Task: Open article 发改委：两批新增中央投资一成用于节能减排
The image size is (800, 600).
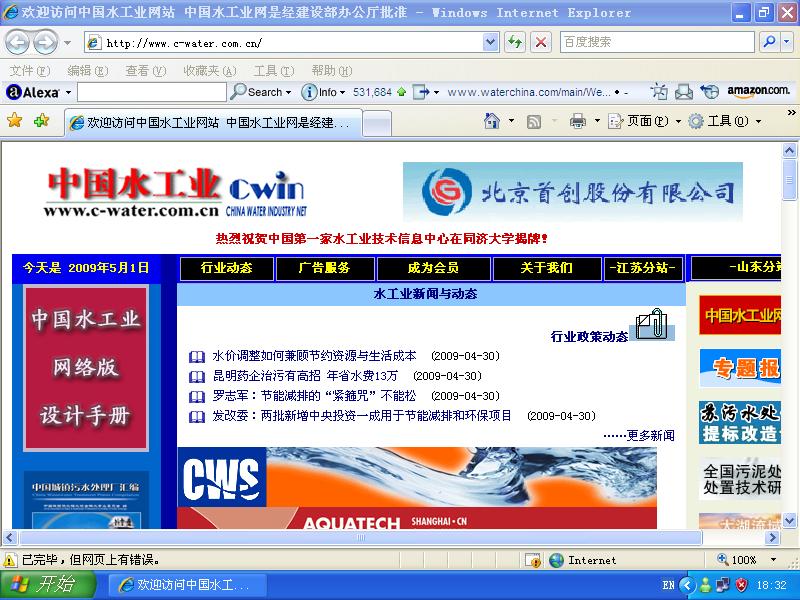Action: click(x=362, y=416)
